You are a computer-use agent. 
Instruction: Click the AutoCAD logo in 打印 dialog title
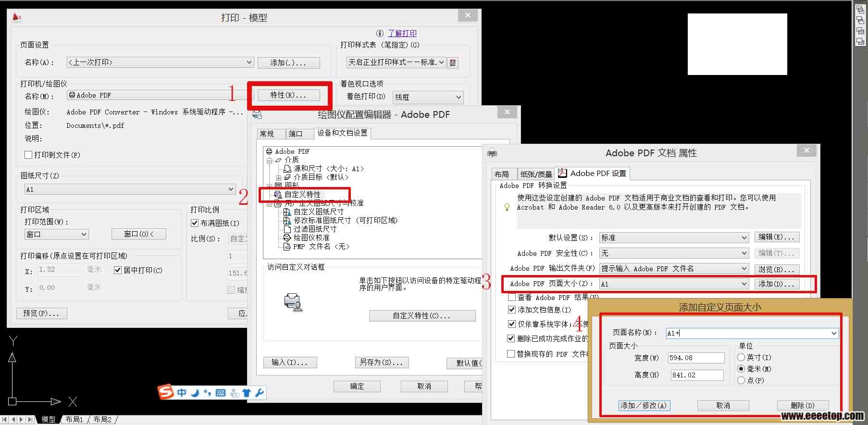(x=17, y=17)
